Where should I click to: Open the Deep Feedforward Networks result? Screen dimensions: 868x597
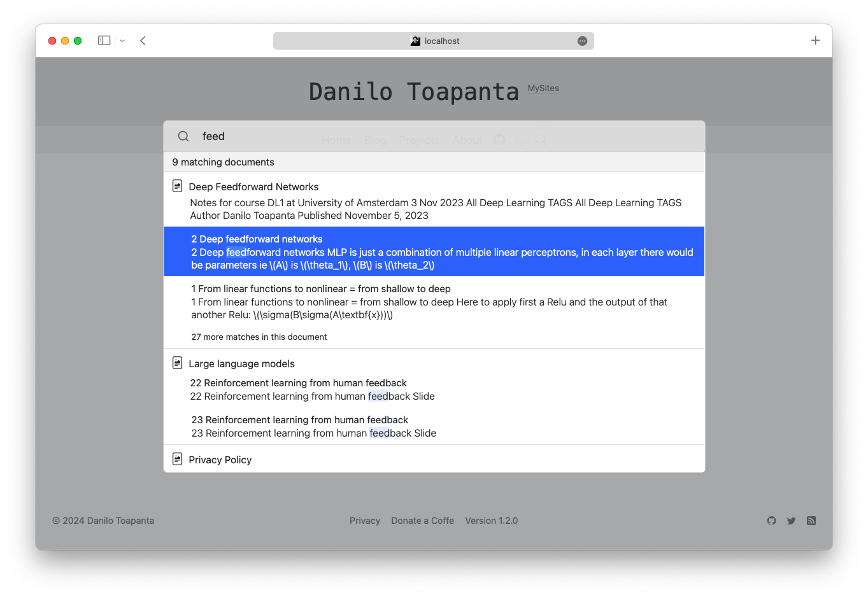(x=253, y=186)
